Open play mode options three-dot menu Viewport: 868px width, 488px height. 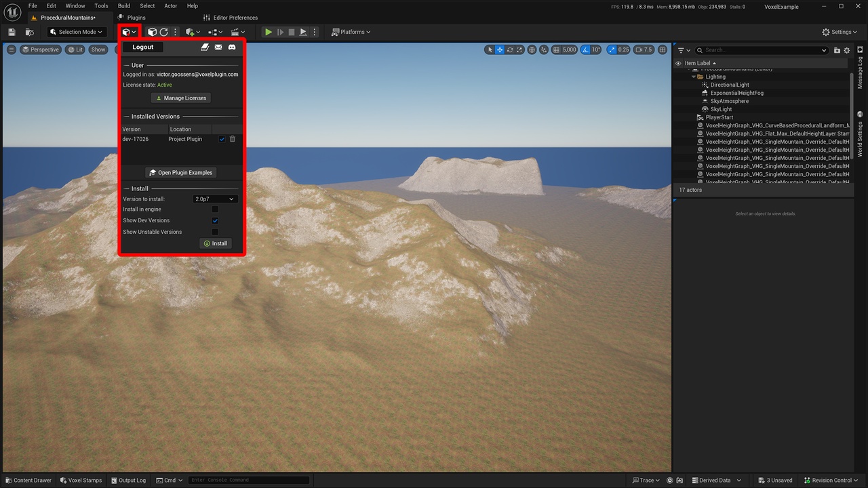(314, 32)
